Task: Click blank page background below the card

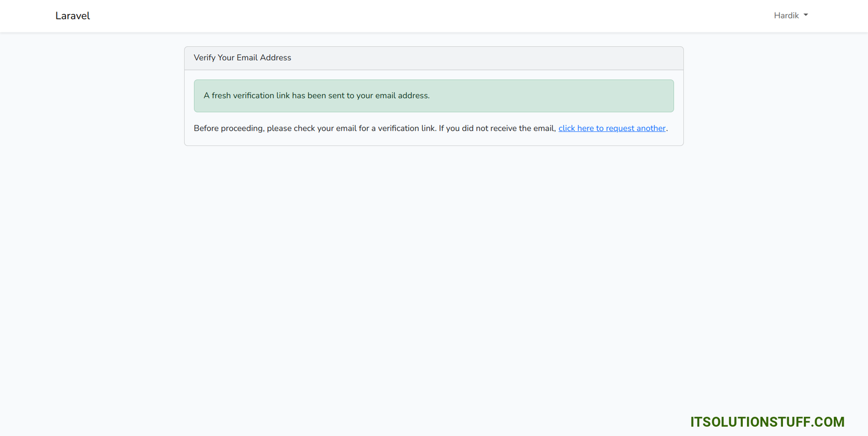Action: (x=434, y=271)
